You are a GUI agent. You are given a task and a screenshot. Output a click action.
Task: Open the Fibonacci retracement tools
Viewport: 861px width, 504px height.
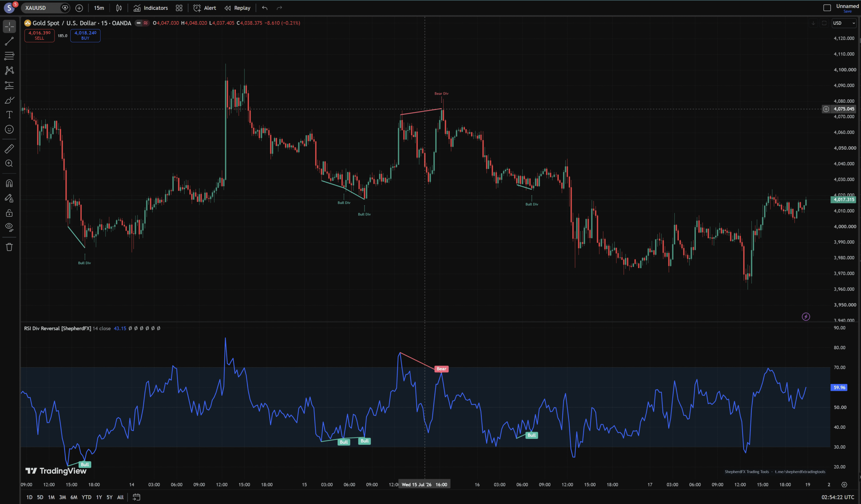[x=9, y=56]
